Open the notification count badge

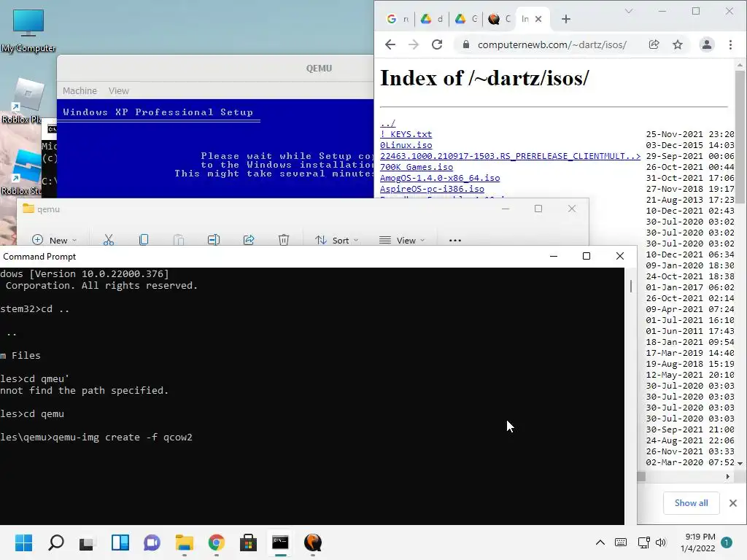tap(727, 542)
